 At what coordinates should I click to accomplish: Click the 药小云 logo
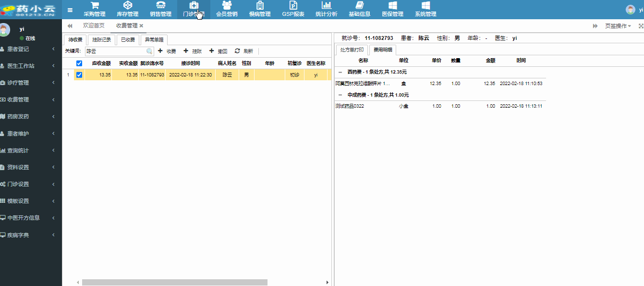coord(28,10)
